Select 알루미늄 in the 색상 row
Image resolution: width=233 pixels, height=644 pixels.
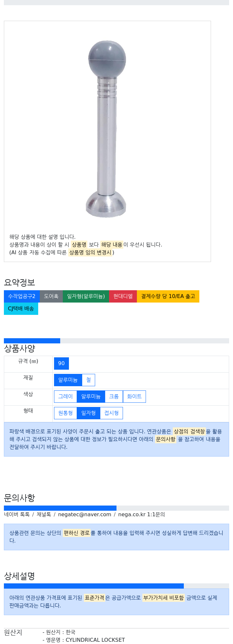click(91, 397)
